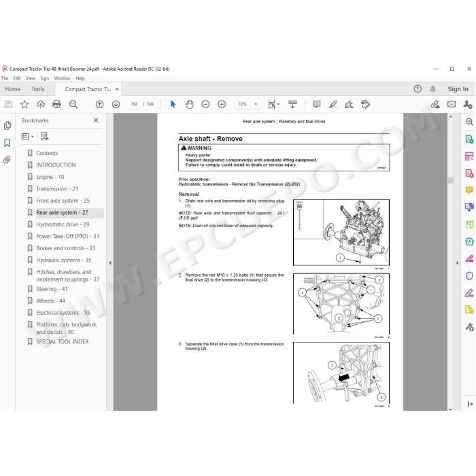Open the Sign menu
The image size is (476, 476).
45,78
